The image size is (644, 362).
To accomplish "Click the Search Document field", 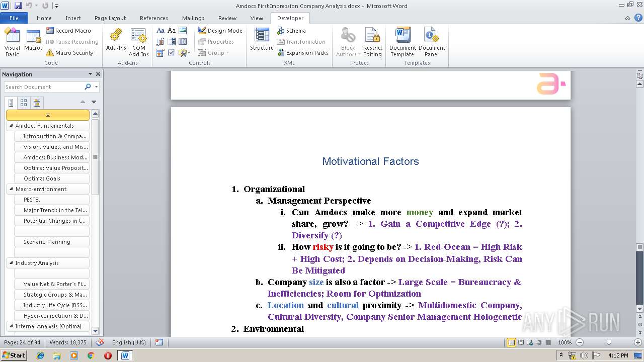I will coord(44,87).
